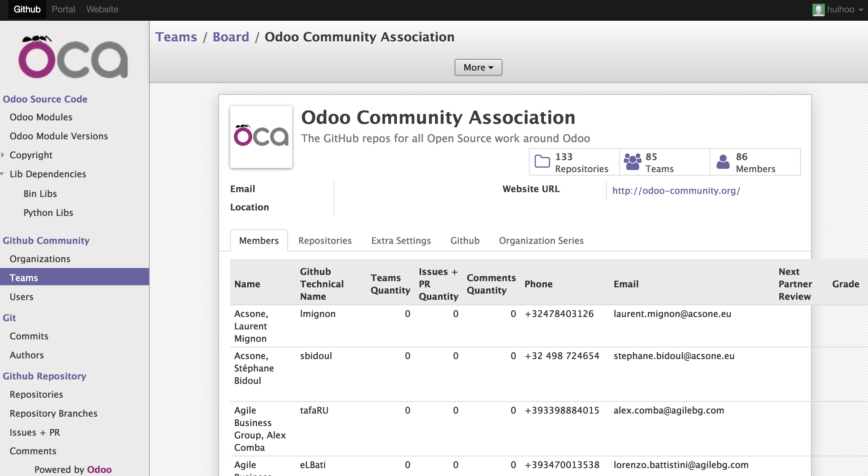Open the member row for sbidoul
868x476 pixels.
316,356
